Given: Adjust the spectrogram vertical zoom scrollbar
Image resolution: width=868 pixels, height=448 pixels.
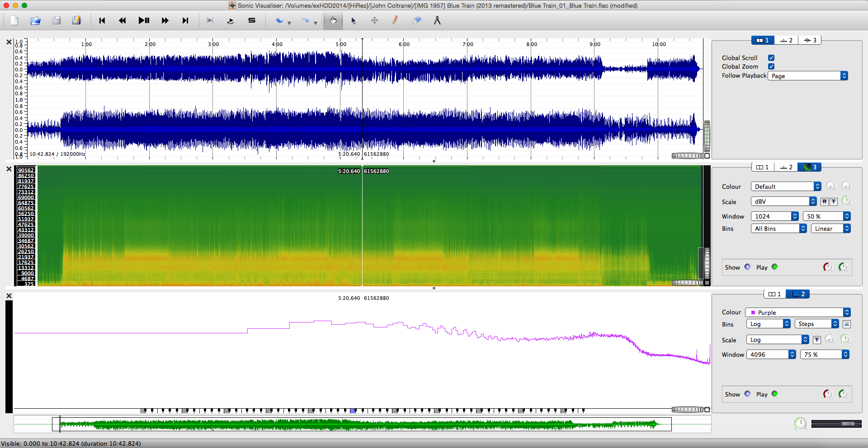Looking at the screenshot, I should click(x=707, y=264).
